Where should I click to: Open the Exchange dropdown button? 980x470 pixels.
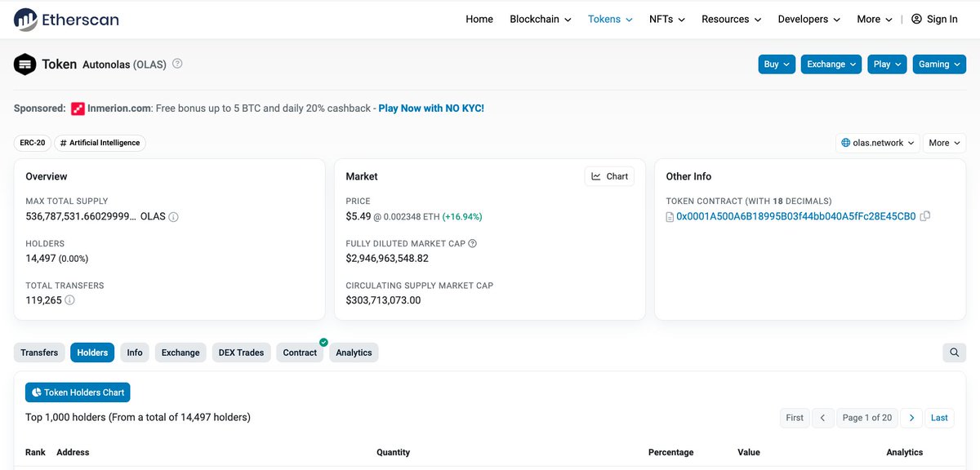[831, 64]
